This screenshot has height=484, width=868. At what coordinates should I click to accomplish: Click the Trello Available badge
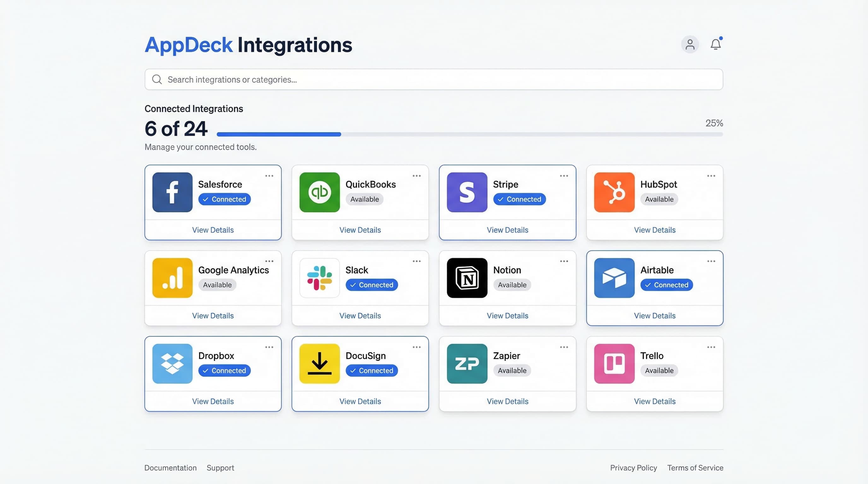click(659, 371)
